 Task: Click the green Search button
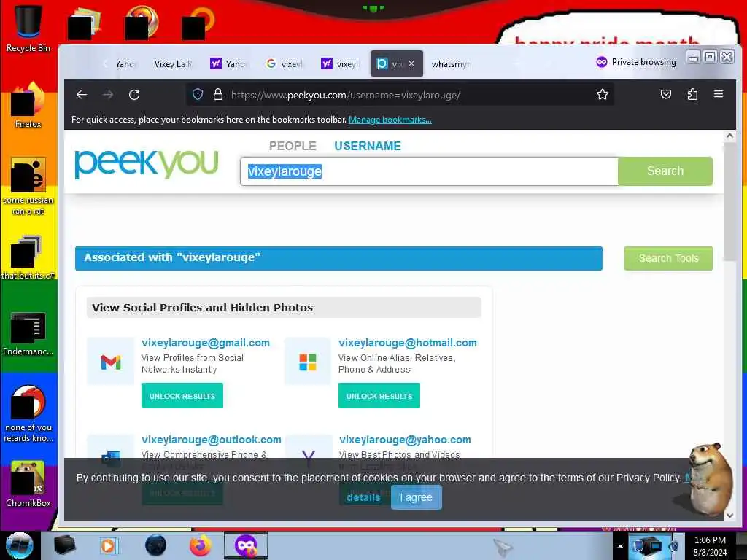point(665,171)
